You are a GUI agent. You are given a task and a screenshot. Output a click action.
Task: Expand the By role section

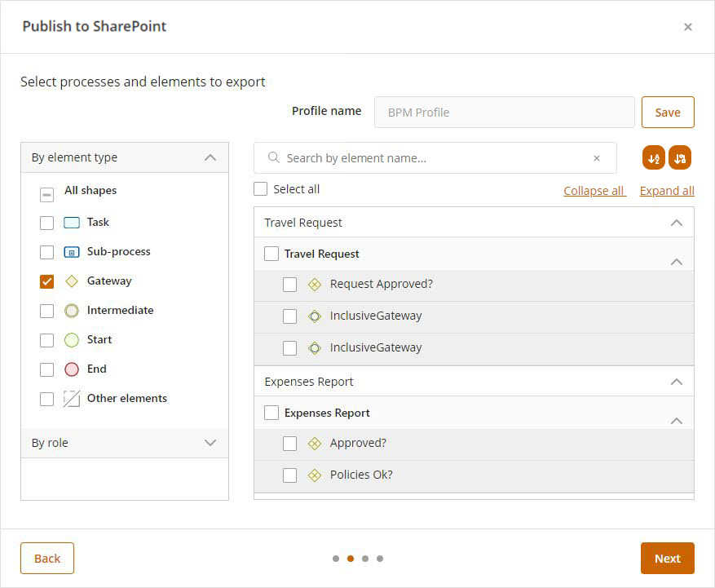point(210,443)
